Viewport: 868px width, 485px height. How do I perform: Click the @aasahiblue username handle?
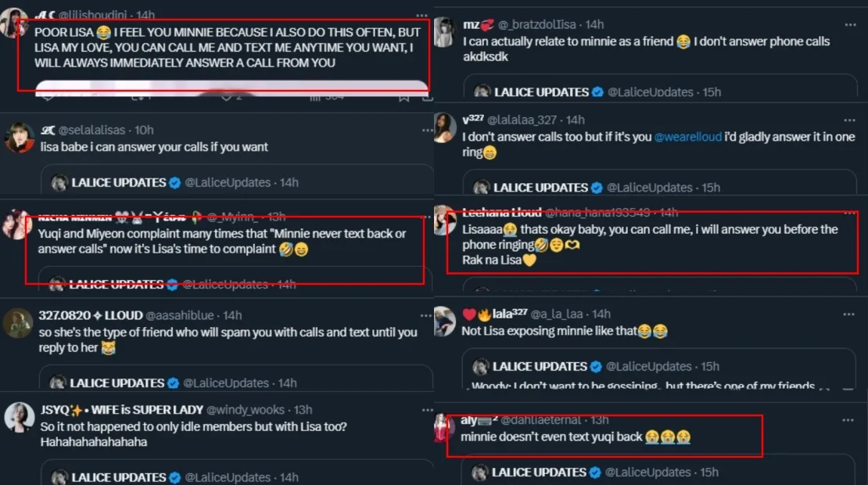click(182, 315)
